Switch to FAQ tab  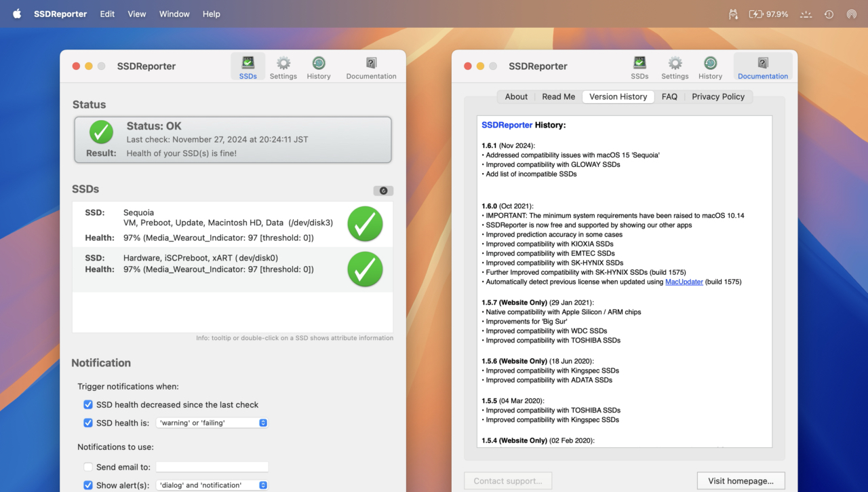[x=669, y=96]
